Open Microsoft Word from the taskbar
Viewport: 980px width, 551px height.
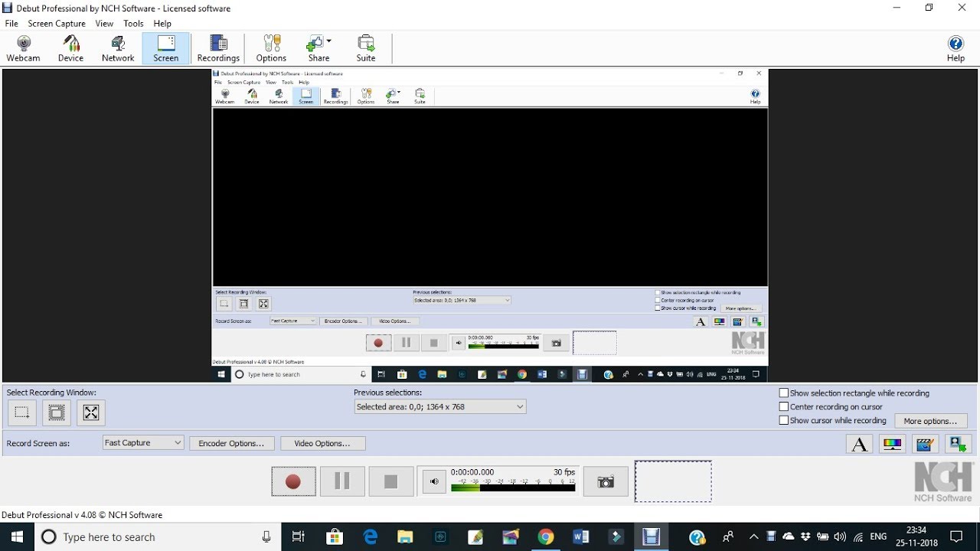(580, 537)
